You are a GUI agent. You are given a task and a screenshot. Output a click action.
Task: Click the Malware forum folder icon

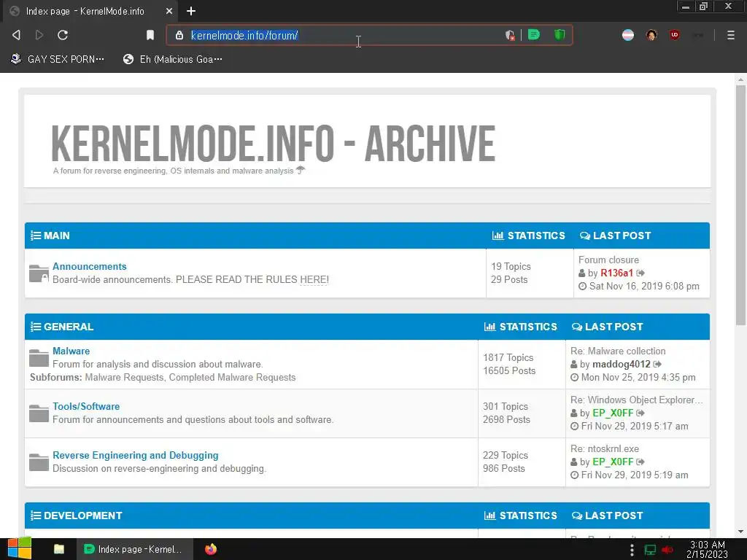(x=39, y=357)
